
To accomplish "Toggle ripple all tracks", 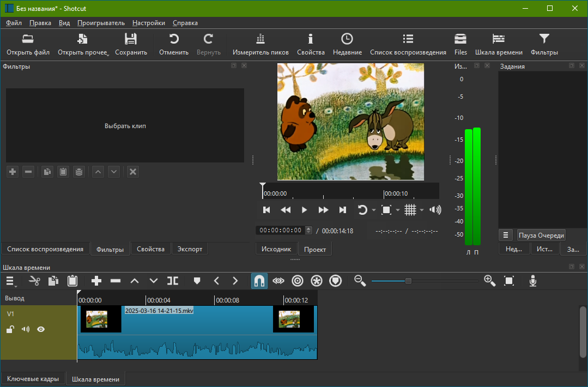I will point(317,281).
